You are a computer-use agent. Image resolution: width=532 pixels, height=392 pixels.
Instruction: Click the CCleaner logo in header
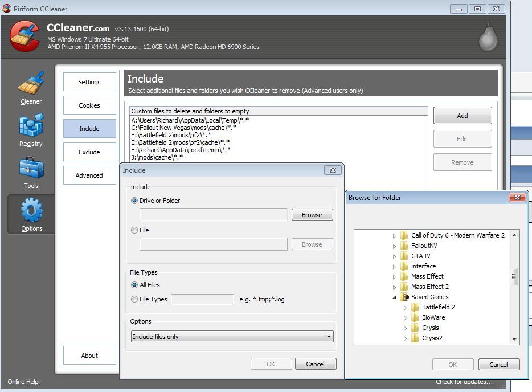click(24, 35)
